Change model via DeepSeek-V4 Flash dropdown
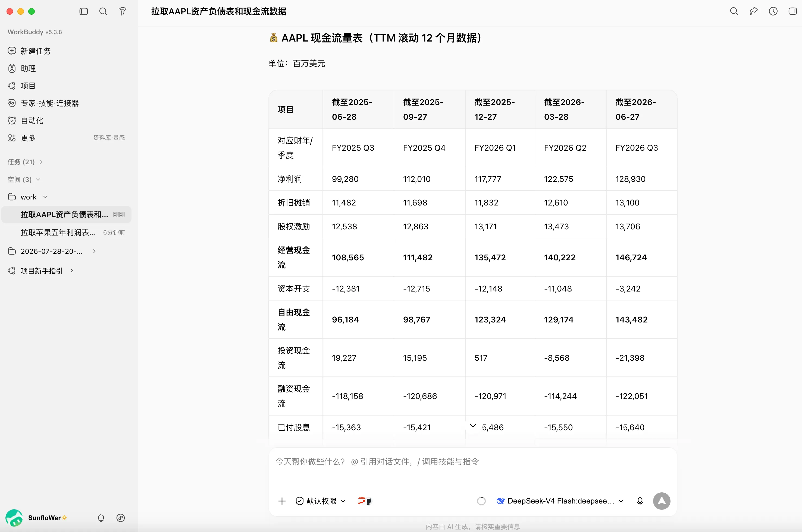Image resolution: width=802 pixels, height=532 pixels. tap(560, 501)
